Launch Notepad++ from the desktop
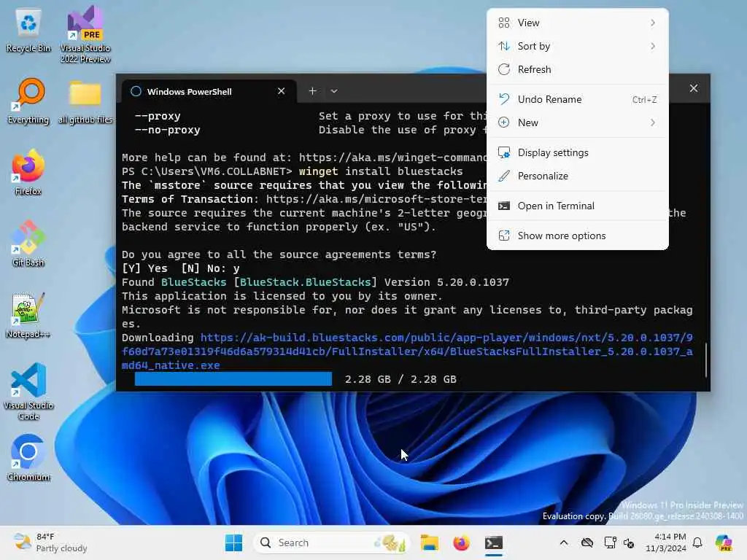The width and height of the screenshot is (747, 560). 28,315
